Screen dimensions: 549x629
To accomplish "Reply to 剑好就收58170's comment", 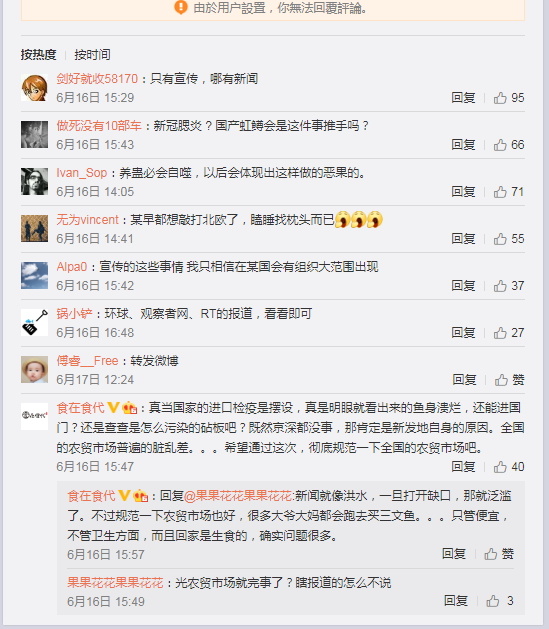I will (x=463, y=98).
